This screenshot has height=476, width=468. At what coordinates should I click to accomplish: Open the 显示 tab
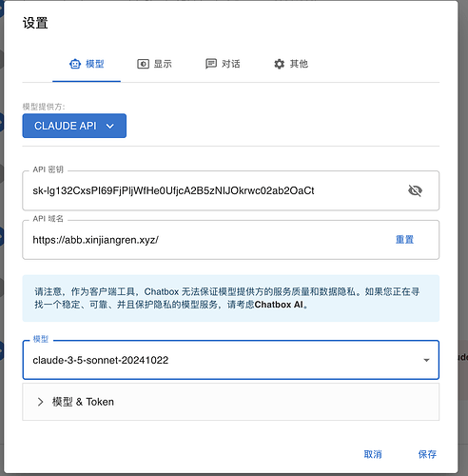point(154,64)
